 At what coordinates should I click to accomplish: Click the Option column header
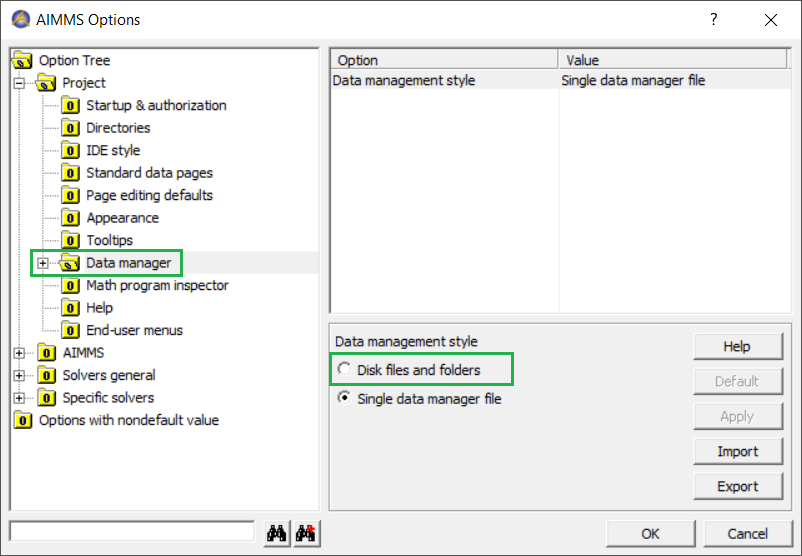[x=444, y=59]
